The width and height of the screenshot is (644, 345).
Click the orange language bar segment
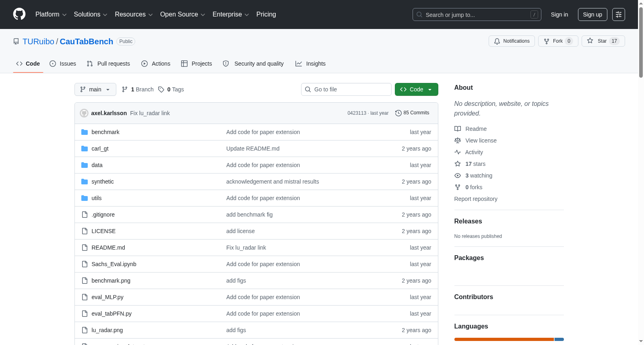[504, 339]
